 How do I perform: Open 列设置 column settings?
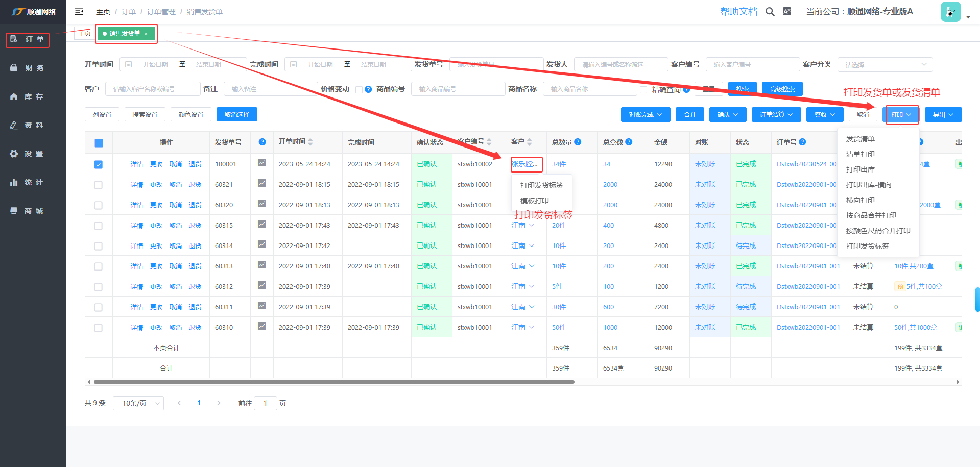pyautogui.click(x=102, y=114)
